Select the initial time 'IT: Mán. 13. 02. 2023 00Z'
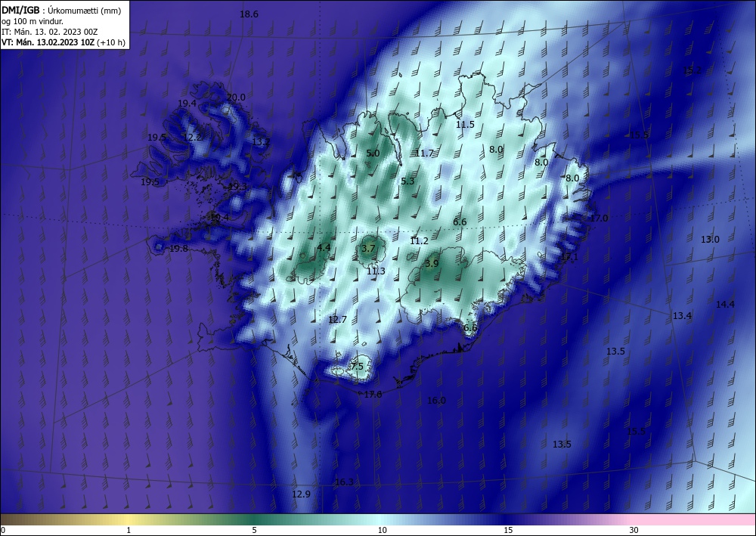The height and width of the screenshot is (536, 756). point(50,32)
